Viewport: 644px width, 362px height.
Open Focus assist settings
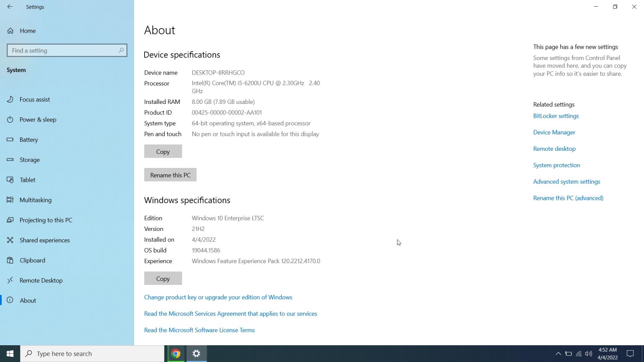click(35, 99)
